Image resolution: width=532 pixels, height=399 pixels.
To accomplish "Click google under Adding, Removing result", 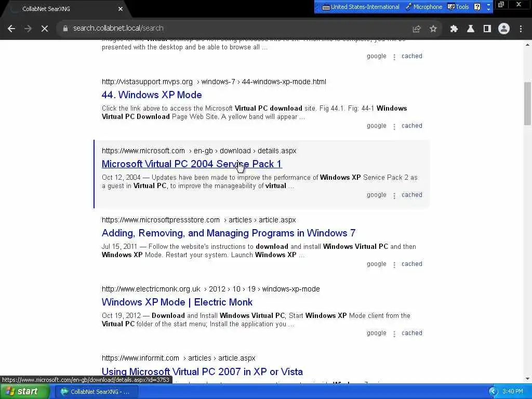I will click(376, 264).
